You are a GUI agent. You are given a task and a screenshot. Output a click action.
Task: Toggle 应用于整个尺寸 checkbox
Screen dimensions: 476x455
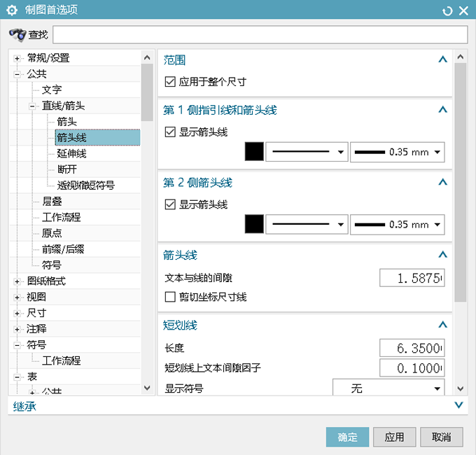click(x=170, y=82)
